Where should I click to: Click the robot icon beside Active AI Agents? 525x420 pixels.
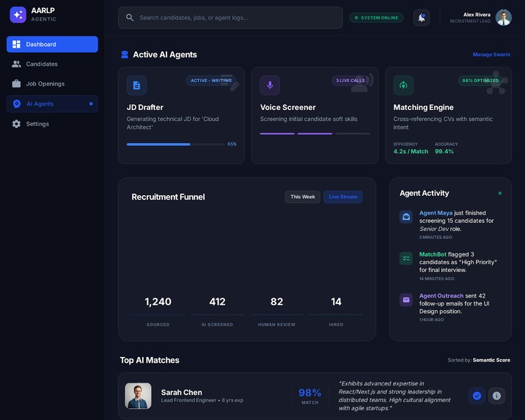tap(125, 54)
